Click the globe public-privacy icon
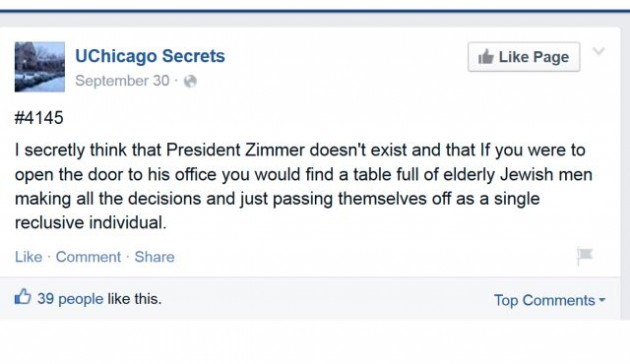 point(190,82)
